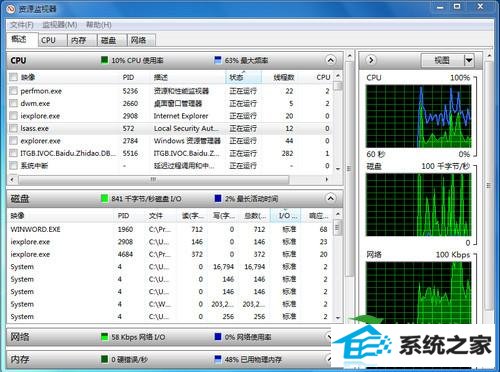The height and width of the screenshot is (372, 500).
Task: Hide graphs pane with the arrow button
Action: (x=371, y=60)
